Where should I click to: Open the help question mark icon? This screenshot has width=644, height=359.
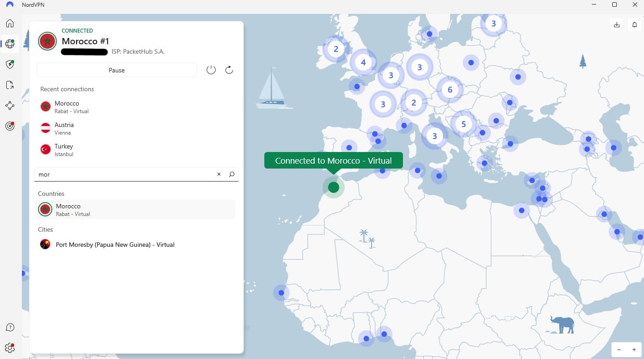click(10, 327)
